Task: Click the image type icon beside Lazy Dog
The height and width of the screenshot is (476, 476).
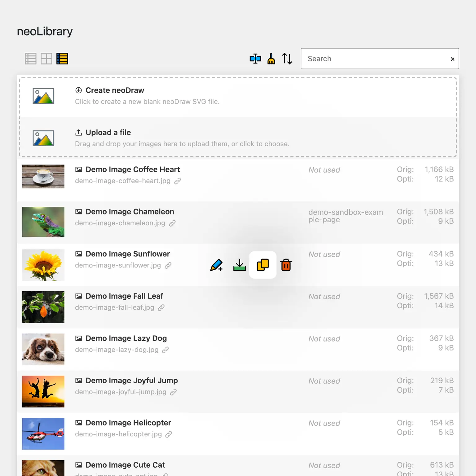Action: click(79, 338)
